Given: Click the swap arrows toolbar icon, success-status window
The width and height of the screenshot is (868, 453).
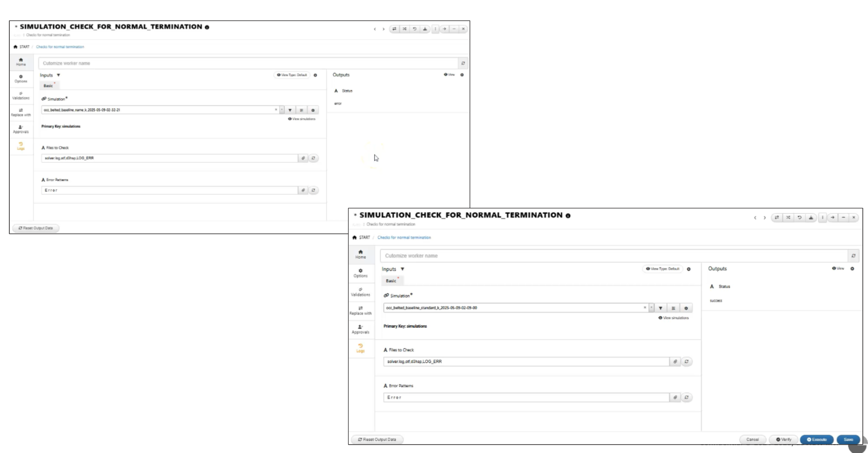Looking at the screenshot, I should (776, 217).
